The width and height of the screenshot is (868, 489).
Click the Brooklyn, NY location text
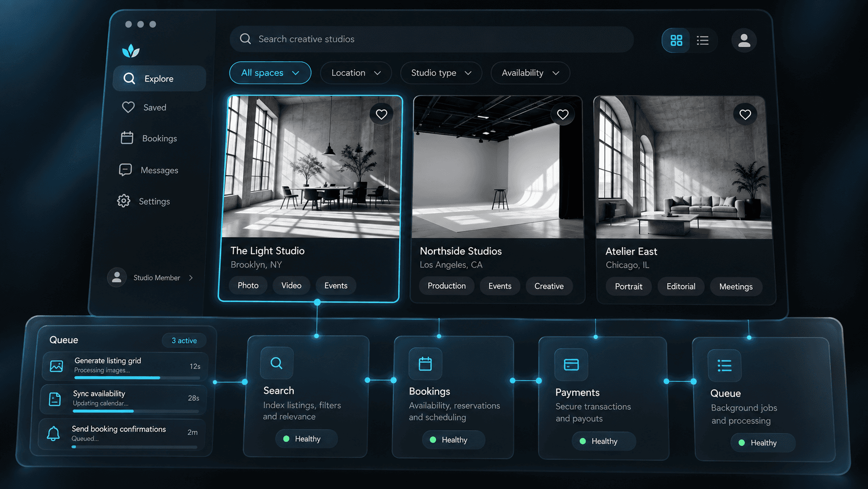[x=256, y=265]
